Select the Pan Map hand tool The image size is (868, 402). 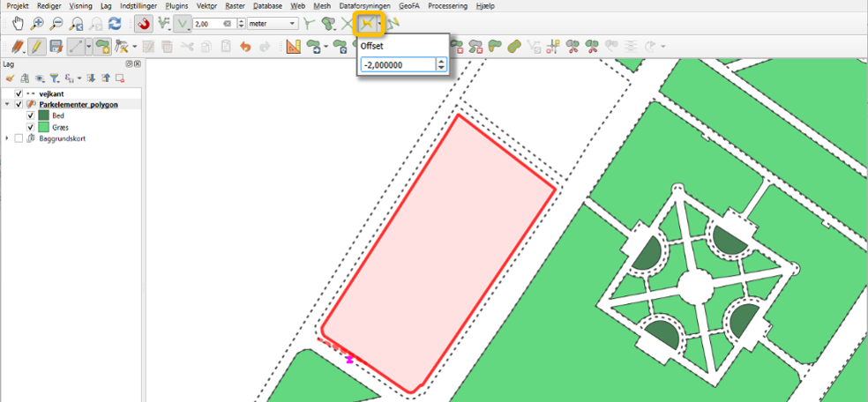[19, 24]
